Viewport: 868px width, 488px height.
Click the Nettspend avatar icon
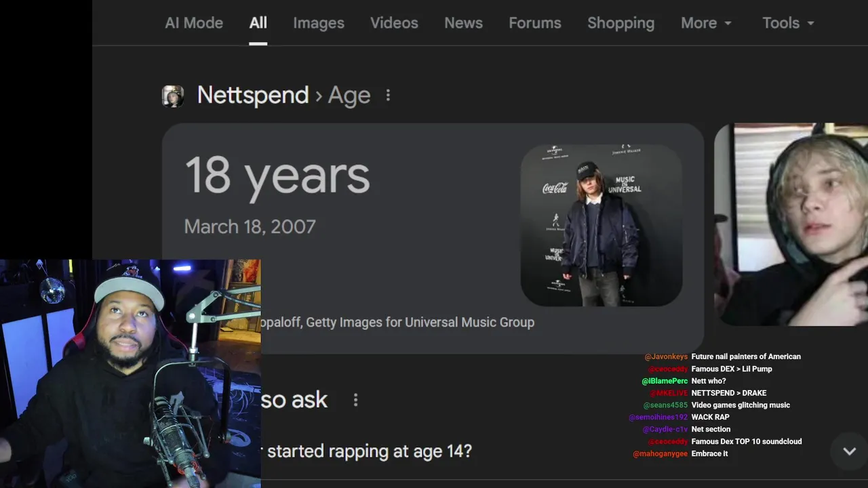pos(173,96)
